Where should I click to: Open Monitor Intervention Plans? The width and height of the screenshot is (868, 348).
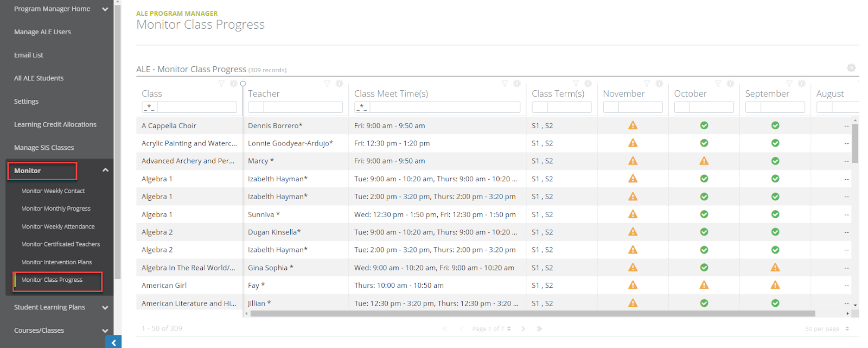pyautogui.click(x=56, y=262)
